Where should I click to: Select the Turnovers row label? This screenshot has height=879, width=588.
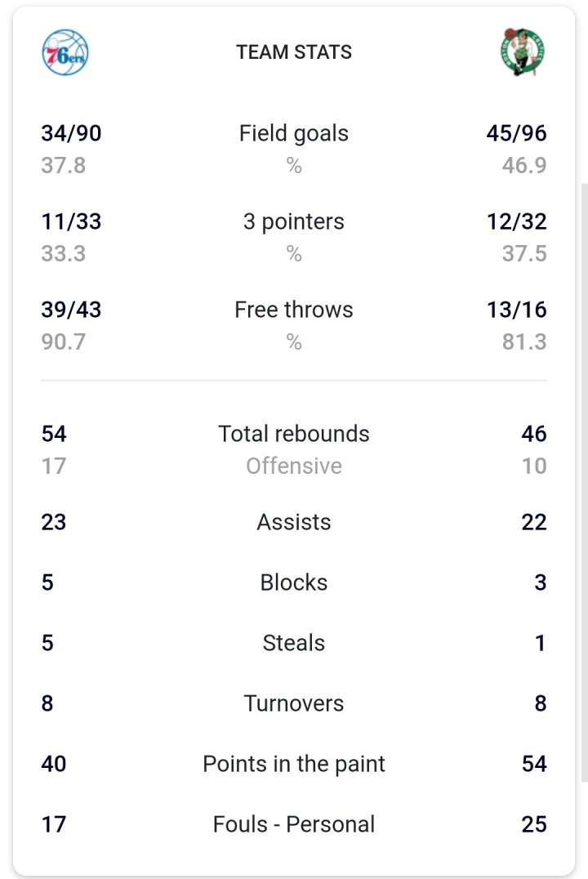pyautogui.click(x=294, y=703)
